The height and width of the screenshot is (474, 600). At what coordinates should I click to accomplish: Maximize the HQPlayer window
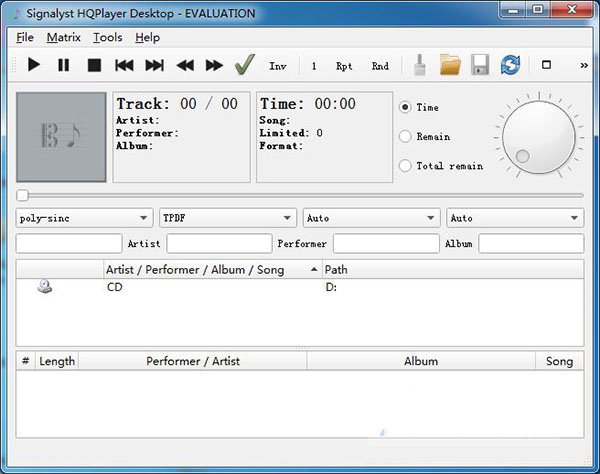(538, 10)
